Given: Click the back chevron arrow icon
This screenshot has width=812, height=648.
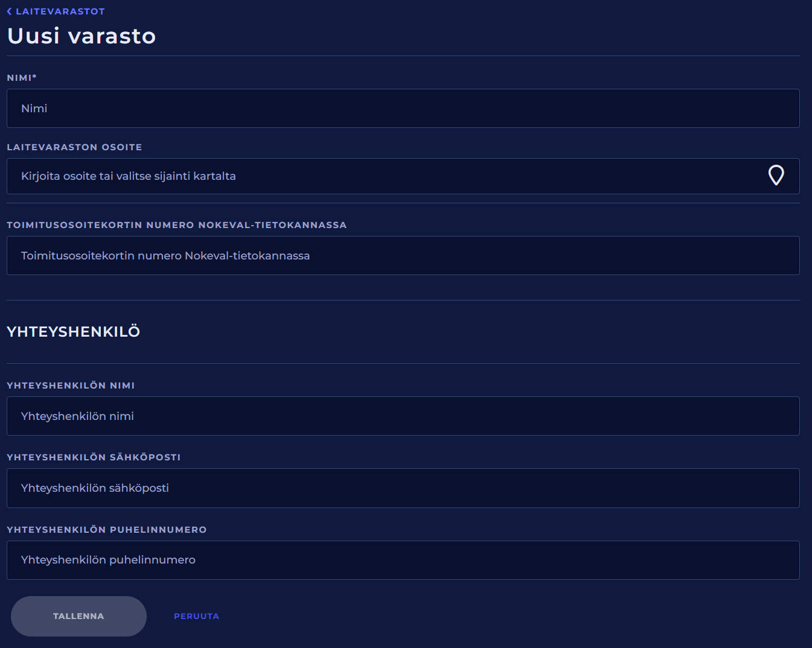Looking at the screenshot, I should tap(9, 11).
